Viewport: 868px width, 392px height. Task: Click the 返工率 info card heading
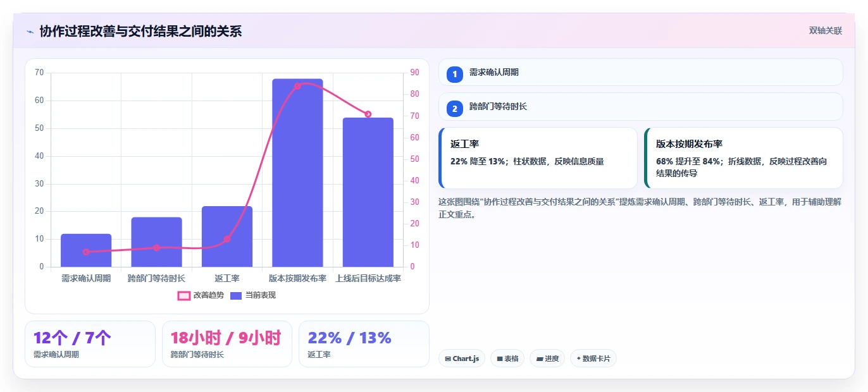click(x=464, y=144)
